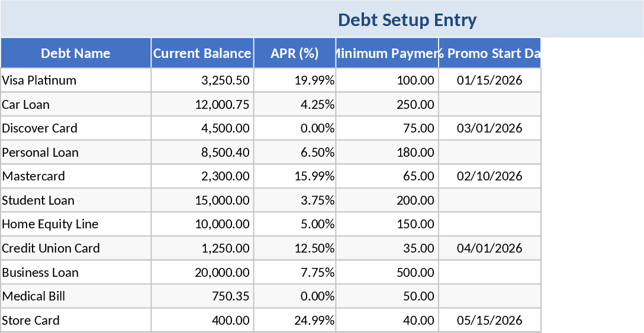Select Home Equity Line balance 10,000.00
The height and width of the screenshot is (333, 644).
point(202,224)
